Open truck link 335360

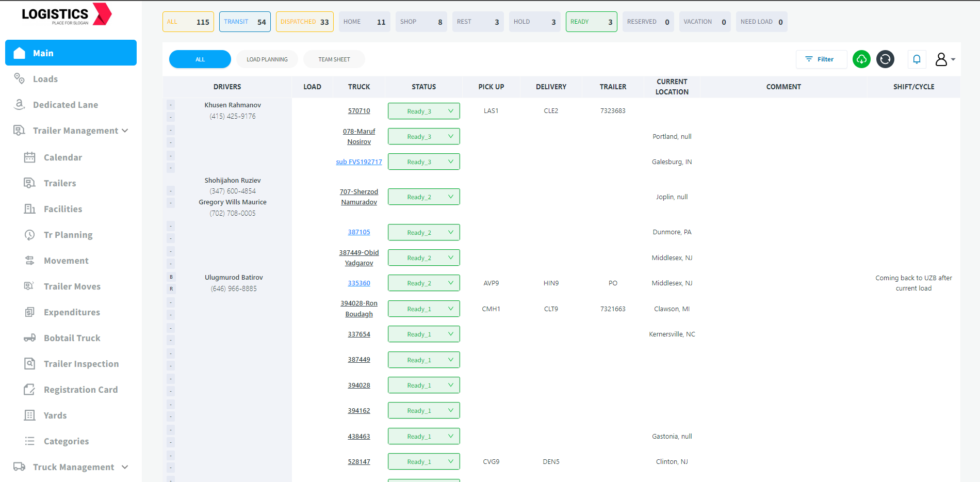point(359,283)
